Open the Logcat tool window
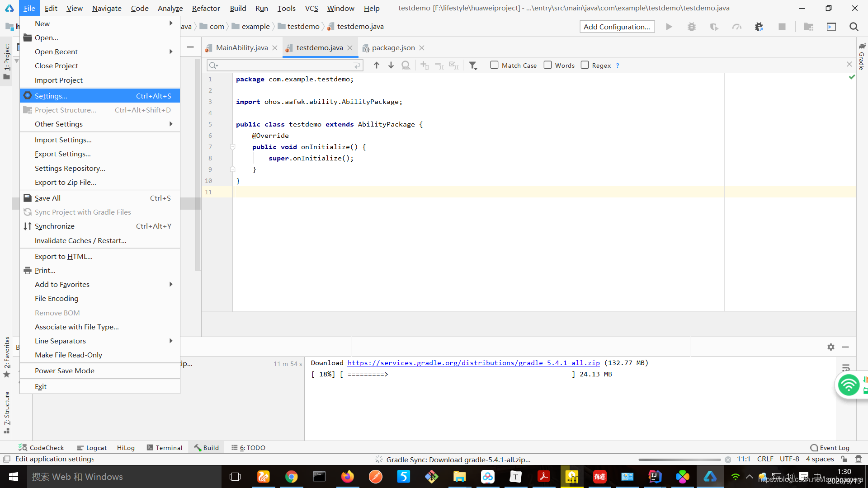This screenshot has width=868, height=488. [92, 448]
